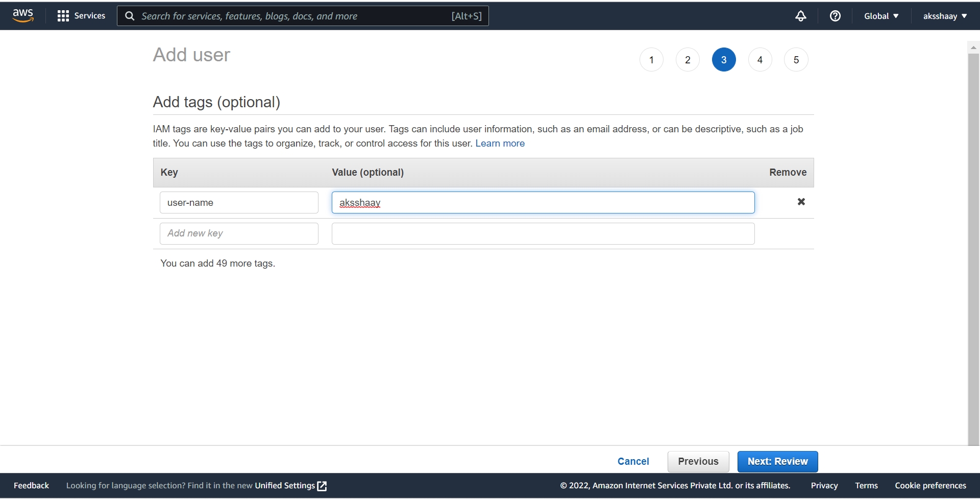The width and height of the screenshot is (980, 499).
Task: Select step 5 of the wizard
Action: 796,59
